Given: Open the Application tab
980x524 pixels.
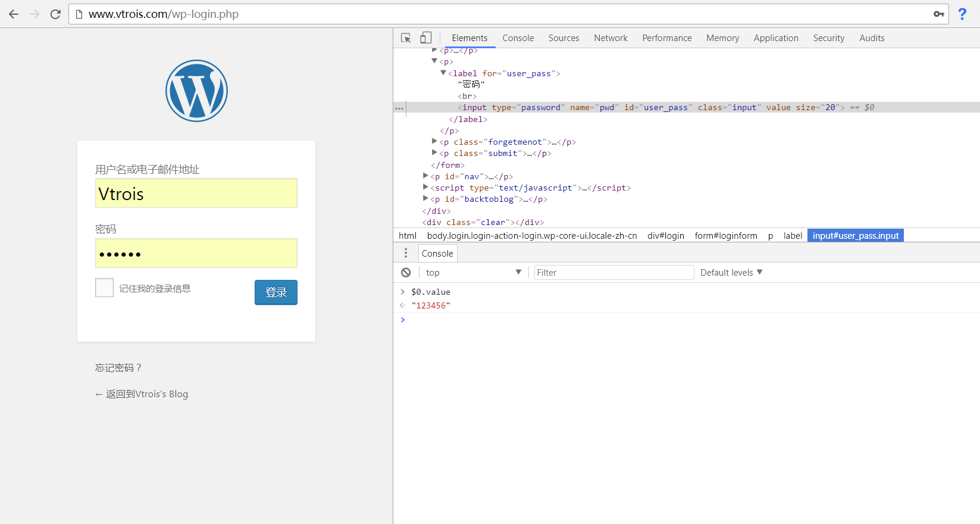Looking at the screenshot, I should point(776,38).
